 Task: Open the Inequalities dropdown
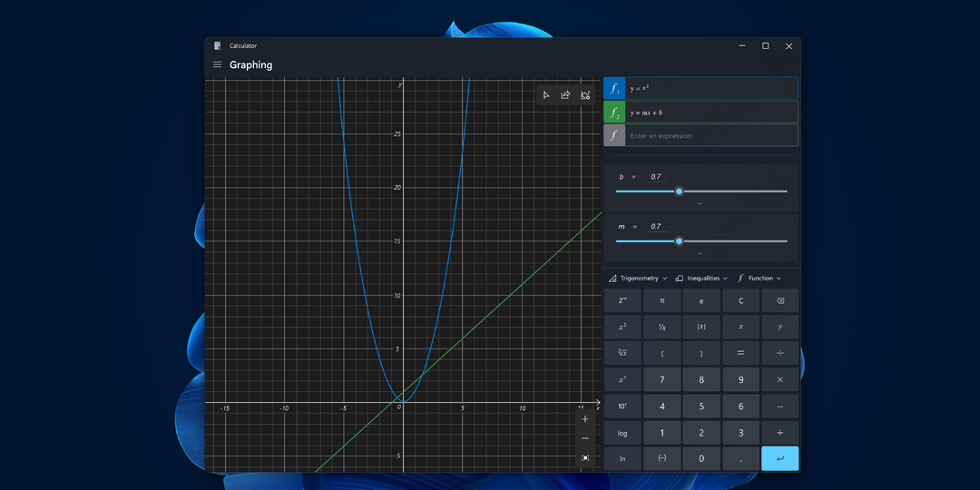(701, 279)
